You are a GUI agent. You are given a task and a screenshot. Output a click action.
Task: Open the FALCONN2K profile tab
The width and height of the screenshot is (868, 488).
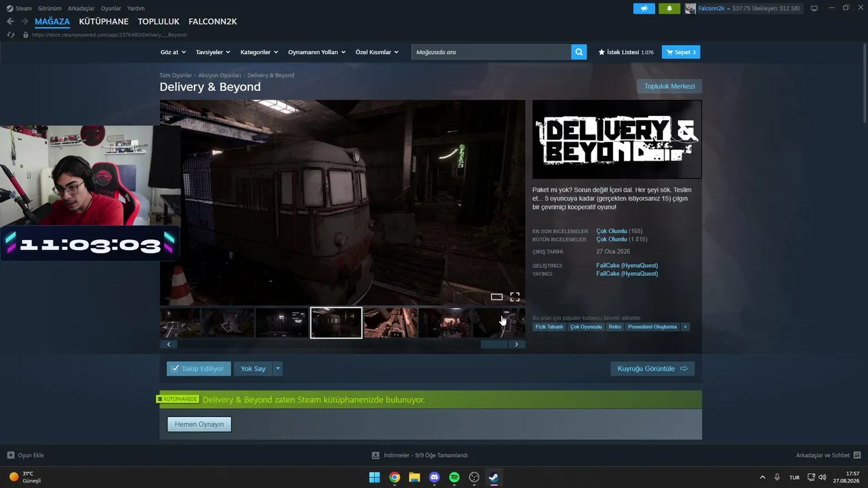pyautogui.click(x=213, y=22)
